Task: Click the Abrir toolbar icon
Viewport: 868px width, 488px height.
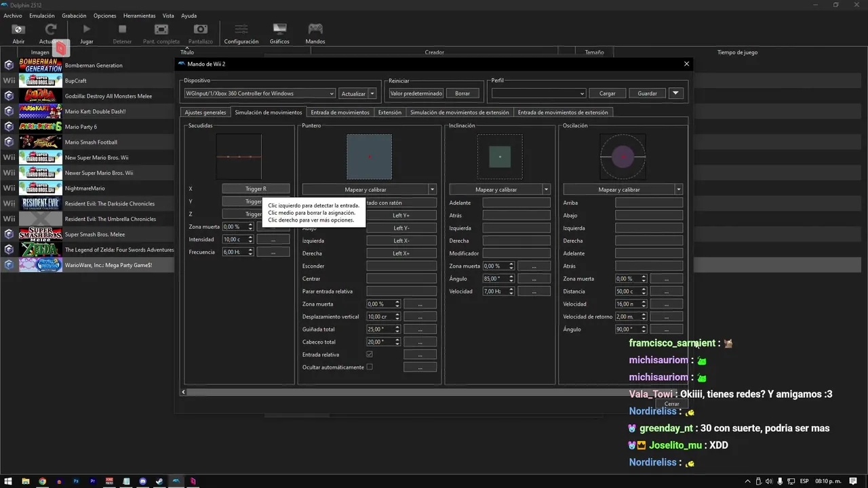Action: coord(18,30)
